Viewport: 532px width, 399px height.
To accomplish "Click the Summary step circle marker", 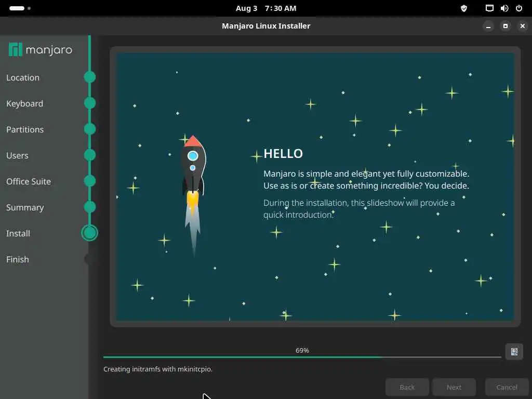I will point(90,207).
